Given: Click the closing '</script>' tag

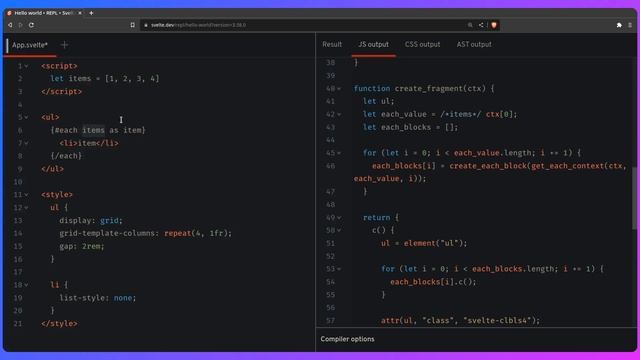Looking at the screenshot, I should pos(61,92).
